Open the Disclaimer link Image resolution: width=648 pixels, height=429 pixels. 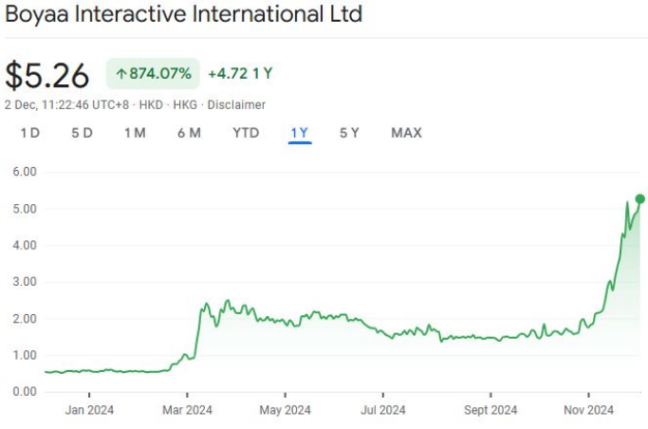click(237, 104)
